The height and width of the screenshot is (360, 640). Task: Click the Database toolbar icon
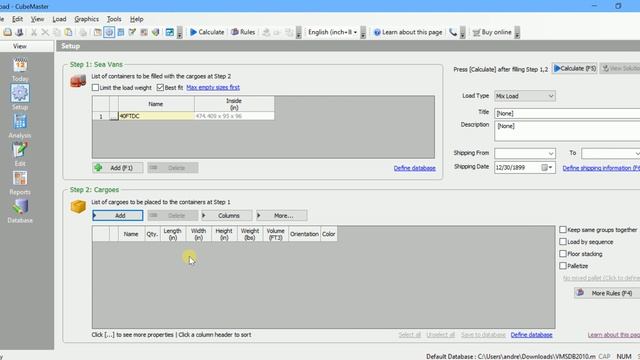[156, 32]
